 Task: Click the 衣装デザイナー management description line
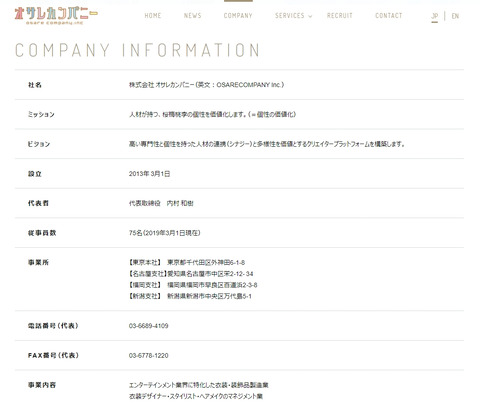196,396
